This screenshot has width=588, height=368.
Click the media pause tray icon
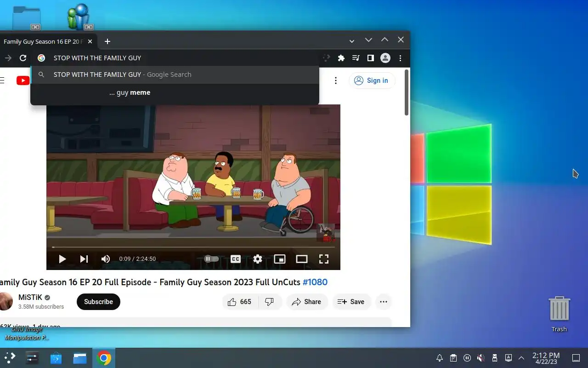tap(467, 358)
